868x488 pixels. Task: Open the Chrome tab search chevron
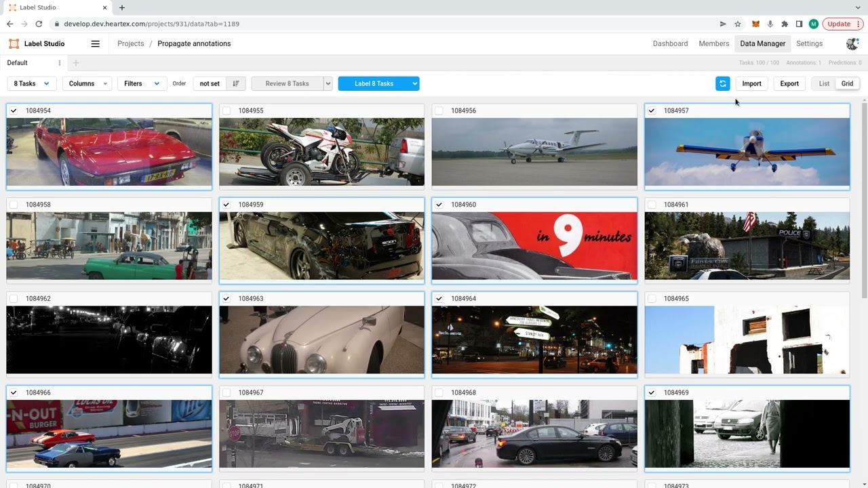coord(858,7)
